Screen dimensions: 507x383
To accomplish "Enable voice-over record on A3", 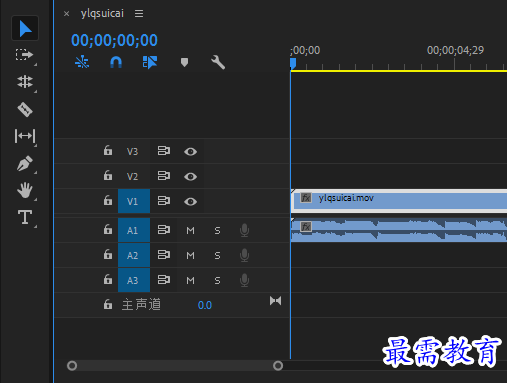I will pos(244,280).
